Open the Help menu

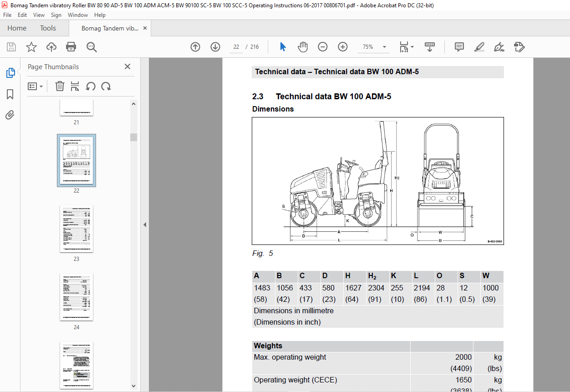(x=100, y=15)
